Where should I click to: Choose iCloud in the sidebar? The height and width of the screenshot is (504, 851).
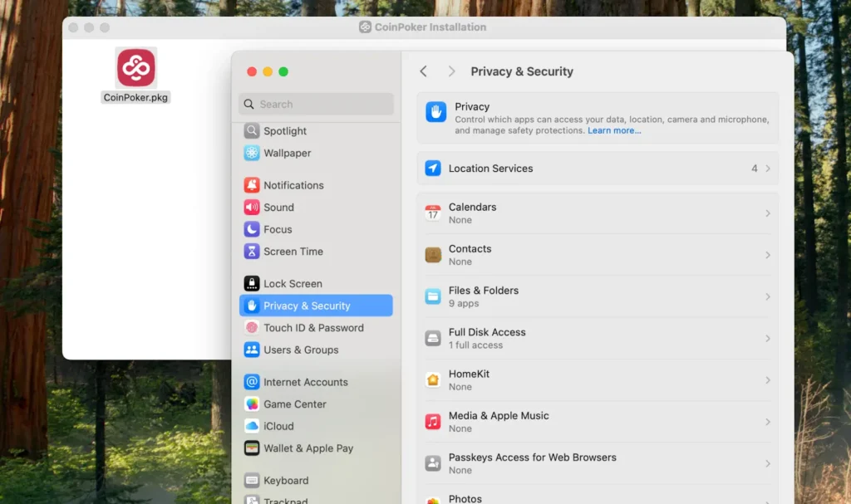(278, 426)
